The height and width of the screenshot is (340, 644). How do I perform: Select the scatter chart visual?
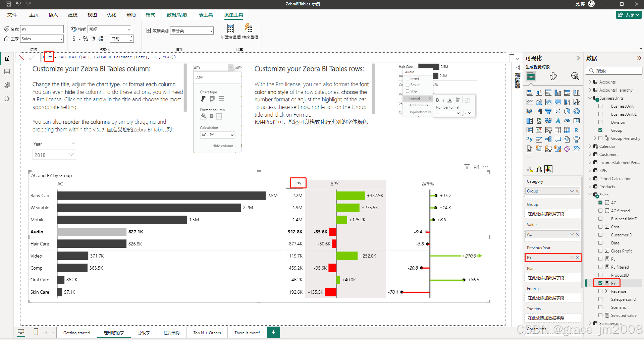(558, 112)
